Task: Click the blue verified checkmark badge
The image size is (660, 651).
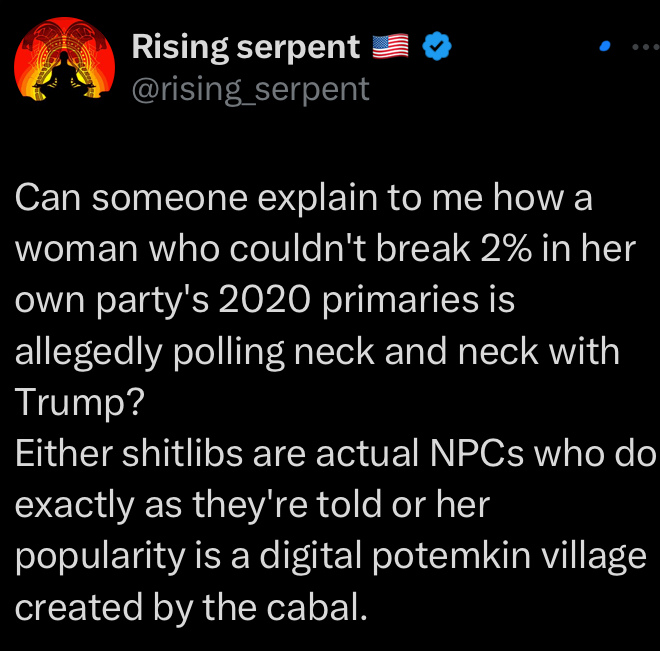Action: point(437,46)
